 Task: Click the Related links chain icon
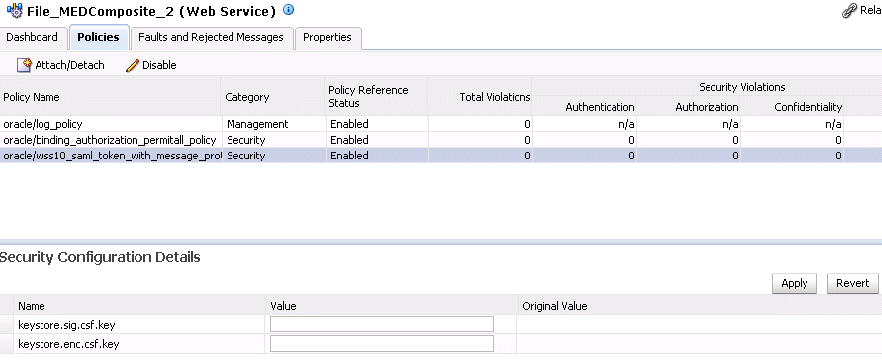coord(849,11)
